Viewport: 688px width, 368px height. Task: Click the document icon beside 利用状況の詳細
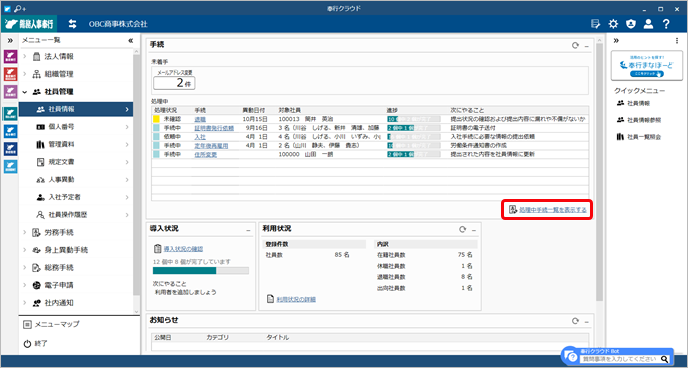click(270, 299)
